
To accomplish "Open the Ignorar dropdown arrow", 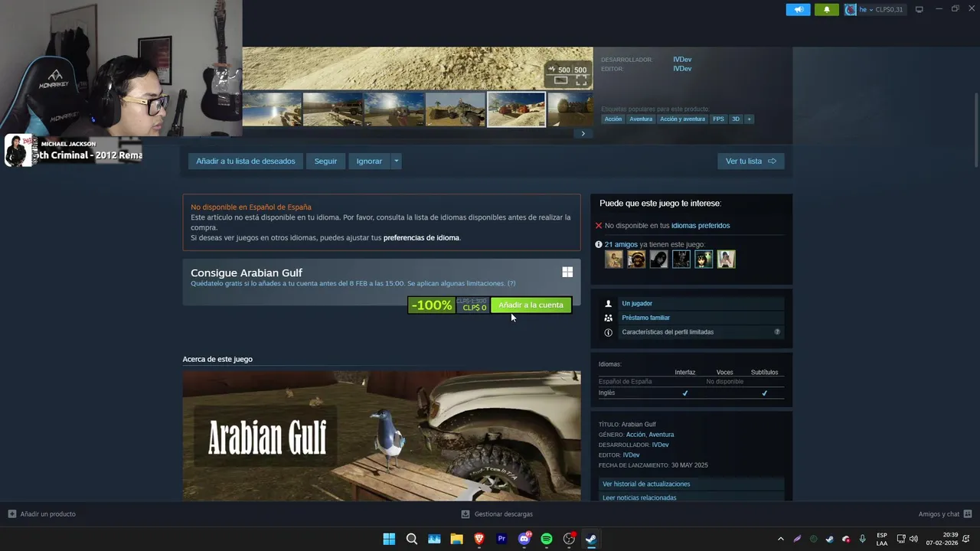I will point(396,161).
